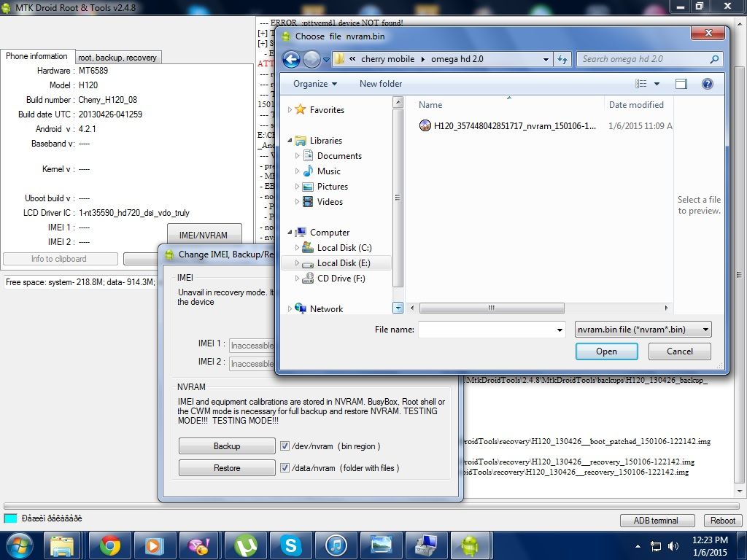747x560 pixels.
Task: Click the refresh icon beside address bar
Action: [x=562, y=59]
